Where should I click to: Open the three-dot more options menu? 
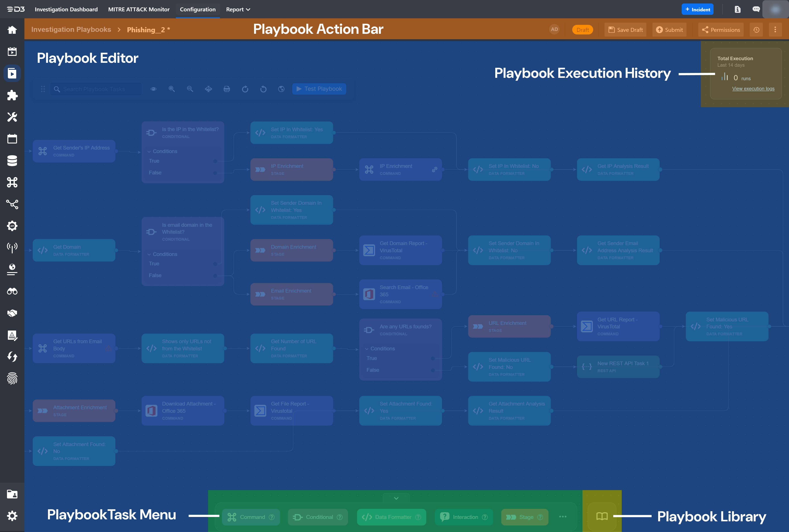point(775,30)
